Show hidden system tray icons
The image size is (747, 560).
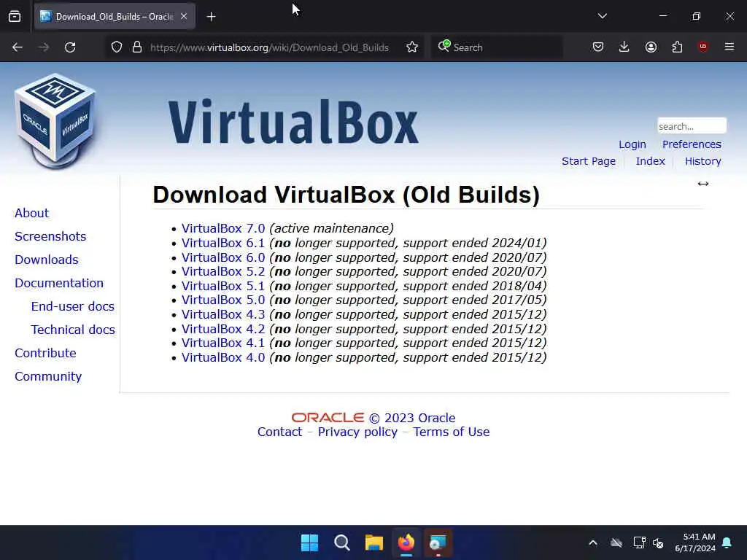pos(593,542)
